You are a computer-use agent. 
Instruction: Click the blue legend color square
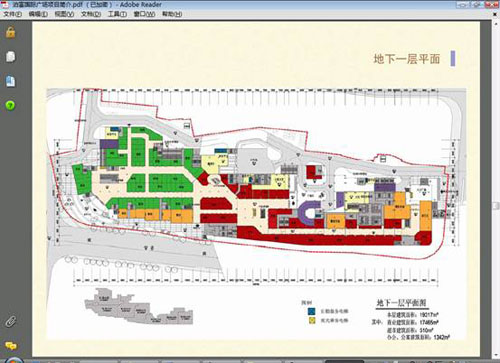pos(312,311)
